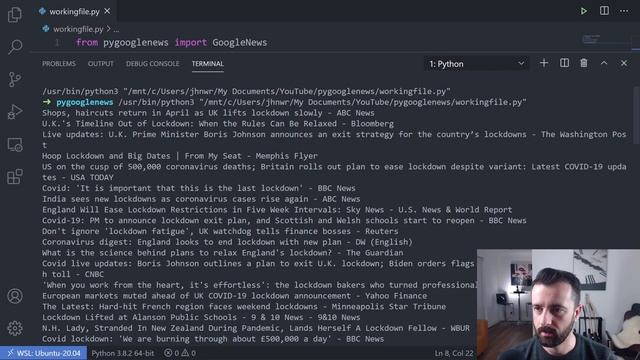Open the '1: Python' terminal selector dropdown
Image resolution: width=640 pixels, height=360 pixels.
(476, 64)
